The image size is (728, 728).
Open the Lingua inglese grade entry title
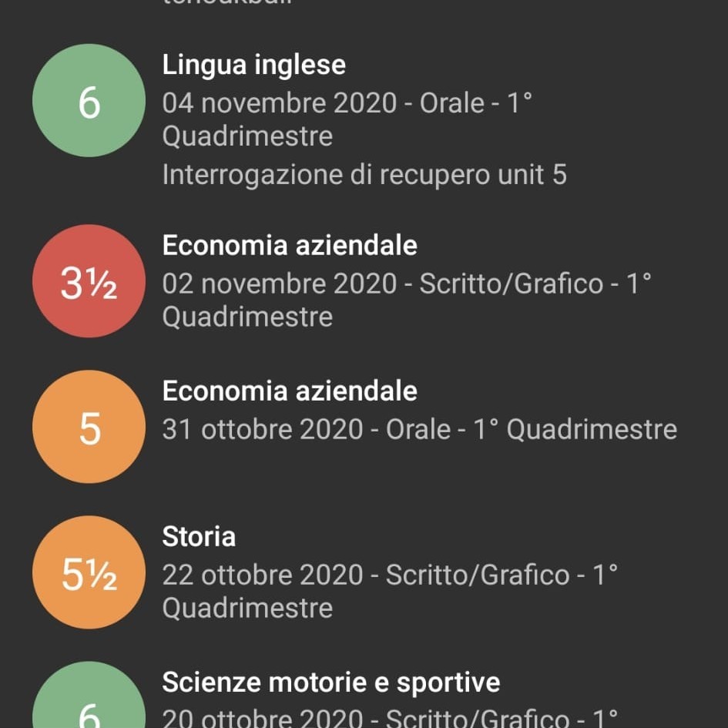pyautogui.click(x=254, y=64)
